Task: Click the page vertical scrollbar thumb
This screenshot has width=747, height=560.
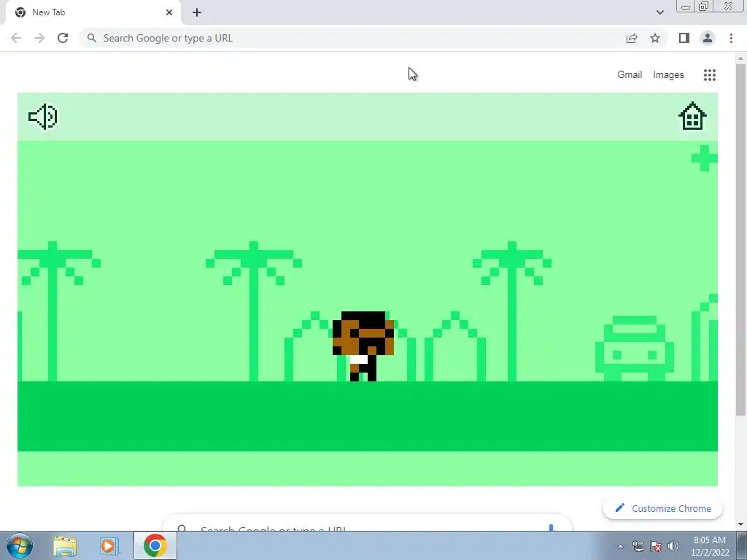Action: [740, 239]
